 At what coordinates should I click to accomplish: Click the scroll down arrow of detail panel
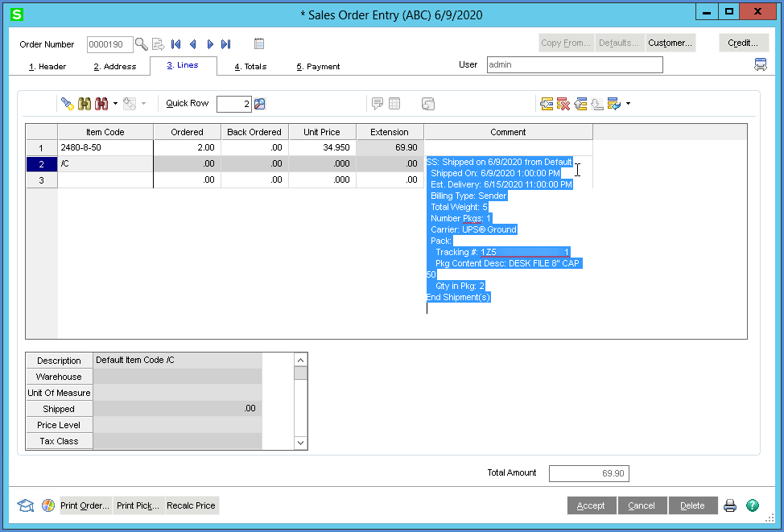300,443
